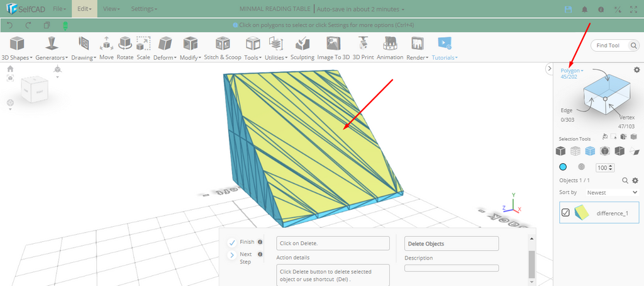
Task: Toggle the wireframe grid cube selection mode
Action: click(x=575, y=151)
